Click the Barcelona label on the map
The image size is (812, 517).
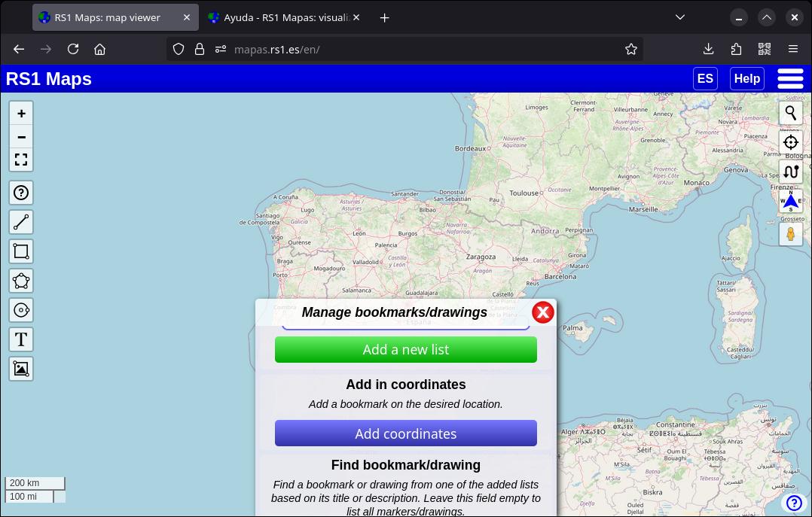click(560, 276)
